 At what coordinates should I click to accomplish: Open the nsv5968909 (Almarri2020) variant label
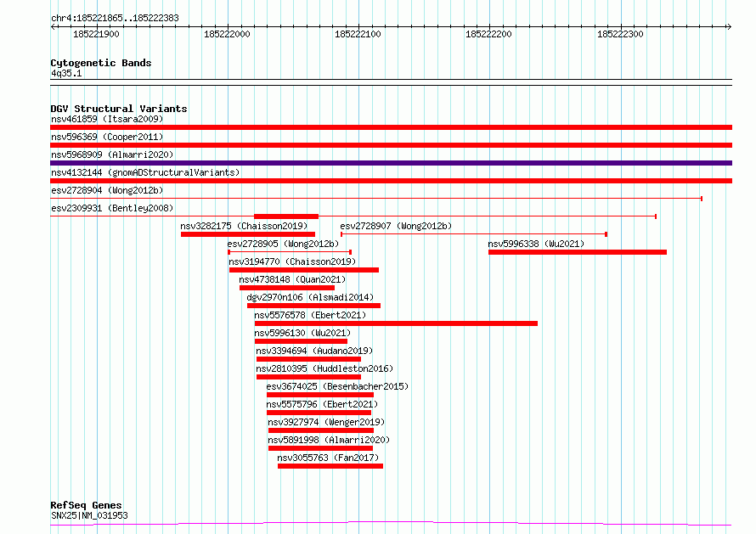pos(112,155)
